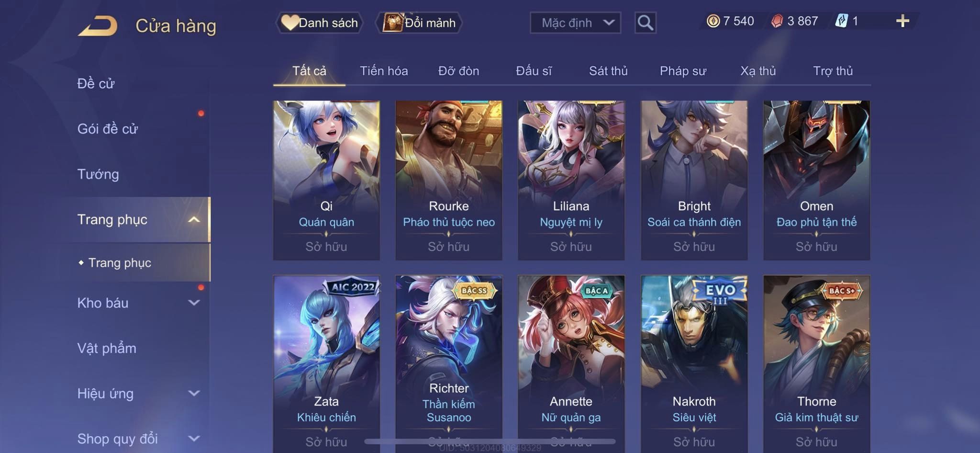Open Danh sách wishlist heart button

click(x=319, y=23)
